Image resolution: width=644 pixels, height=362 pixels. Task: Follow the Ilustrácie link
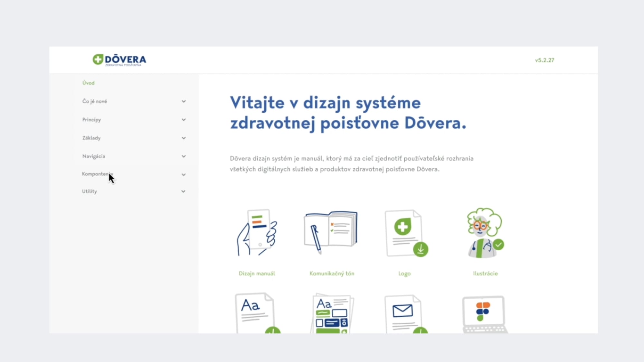click(x=485, y=274)
